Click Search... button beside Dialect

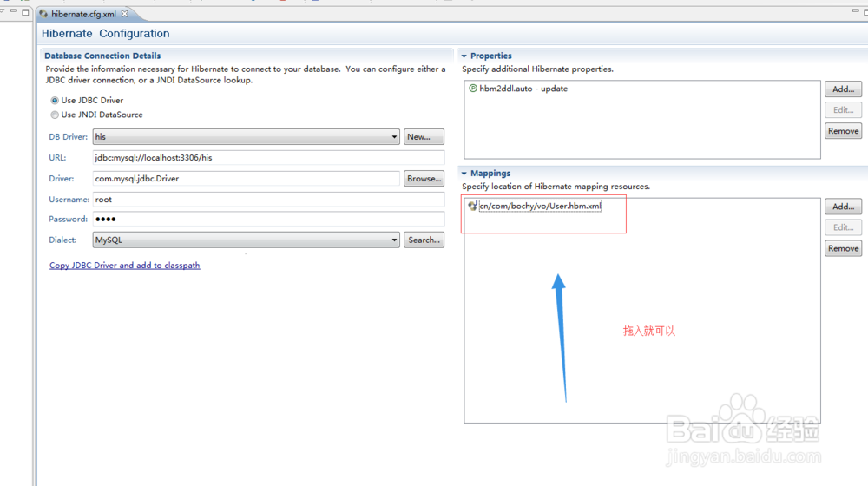point(424,240)
